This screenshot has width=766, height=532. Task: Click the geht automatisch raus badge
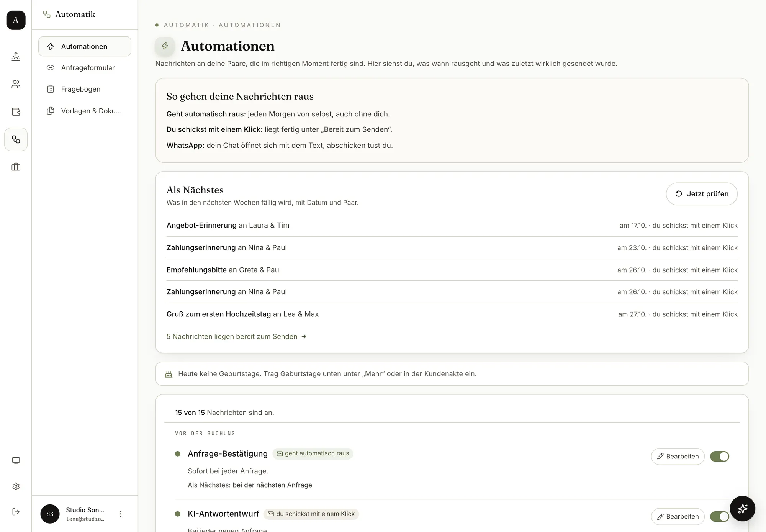pyautogui.click(x=313, y=453)
